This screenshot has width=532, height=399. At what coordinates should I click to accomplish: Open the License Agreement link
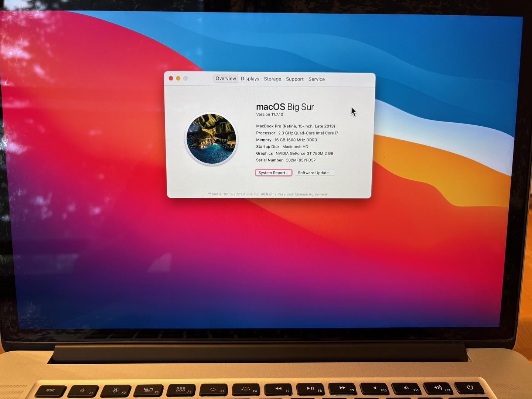311,194
